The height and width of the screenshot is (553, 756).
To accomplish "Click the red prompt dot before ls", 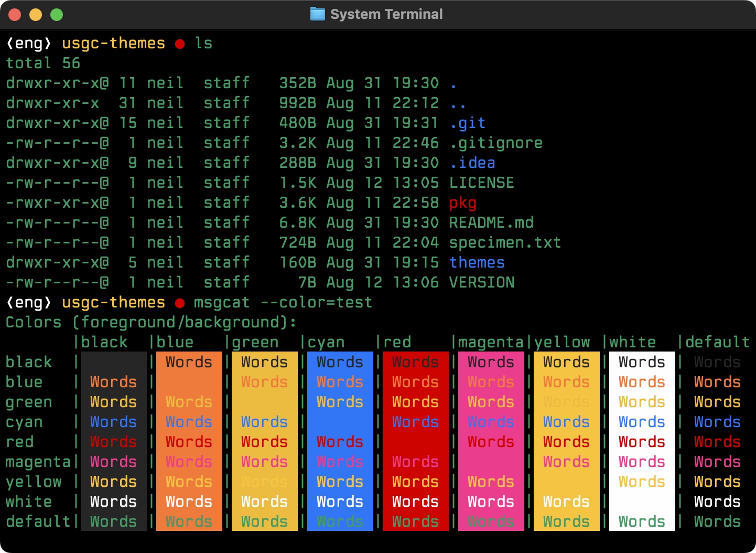I will click(180, 44).
